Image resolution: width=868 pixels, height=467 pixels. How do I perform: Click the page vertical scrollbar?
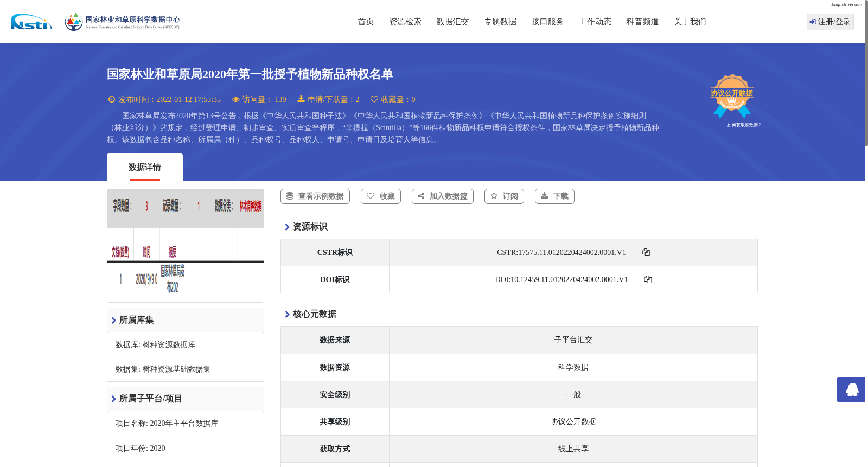(866, 73)
